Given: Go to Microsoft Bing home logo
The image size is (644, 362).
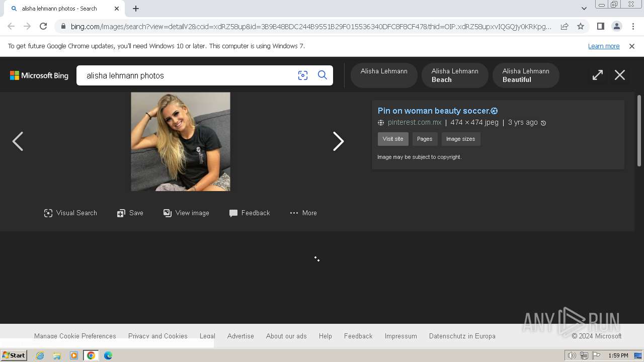Looking at the screenshot, I should click(39, 75).
